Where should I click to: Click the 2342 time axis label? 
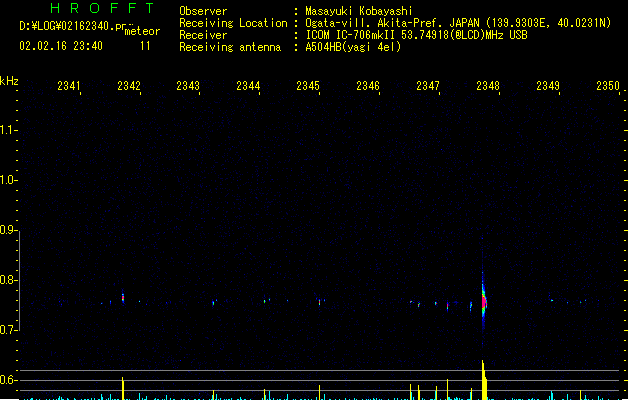click(129, 86)
